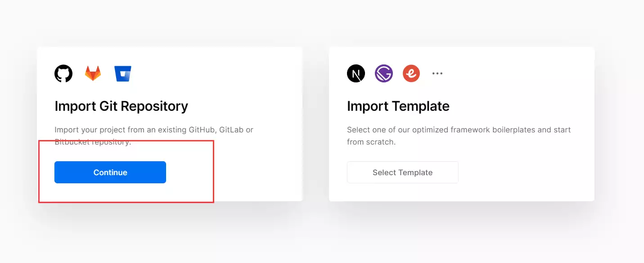644x263 pixels.
Task: Click the "from scratch." text line
Action: coord(371,142)
